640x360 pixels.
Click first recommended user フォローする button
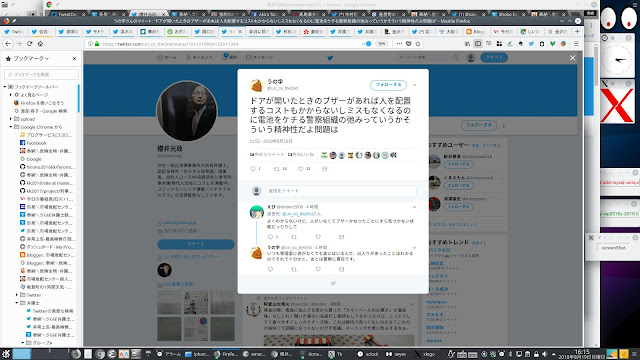pos(458,164)
